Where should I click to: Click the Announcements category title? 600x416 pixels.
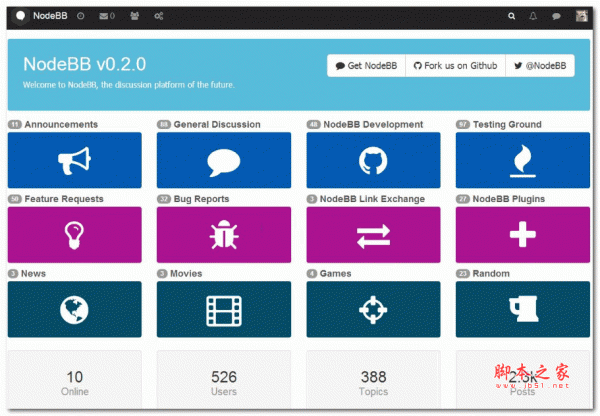tap(61, 124)
